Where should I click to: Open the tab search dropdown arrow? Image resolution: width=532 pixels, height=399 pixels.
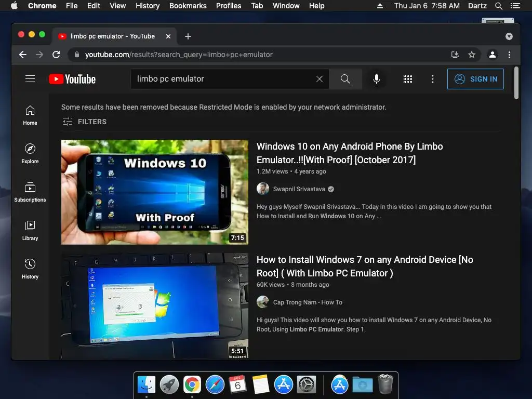509,36
